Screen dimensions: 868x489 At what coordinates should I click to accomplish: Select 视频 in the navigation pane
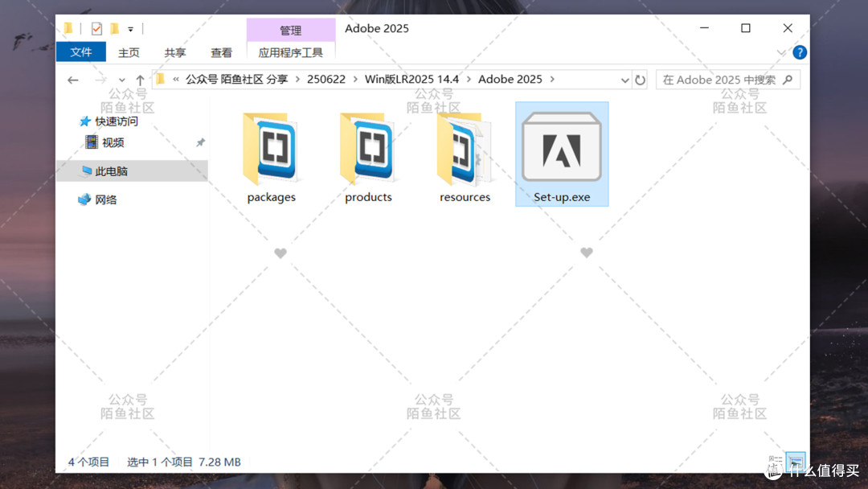(x=105, y=142)
